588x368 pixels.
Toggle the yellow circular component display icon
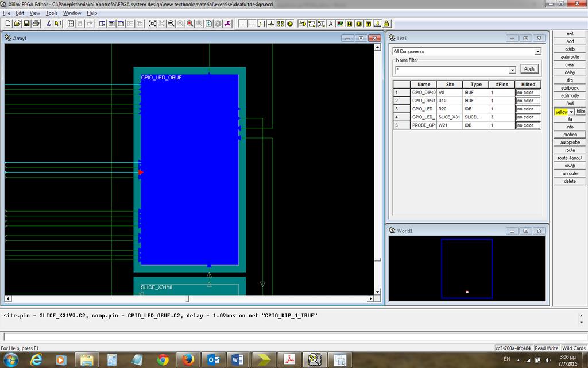[x=290, y=24]
